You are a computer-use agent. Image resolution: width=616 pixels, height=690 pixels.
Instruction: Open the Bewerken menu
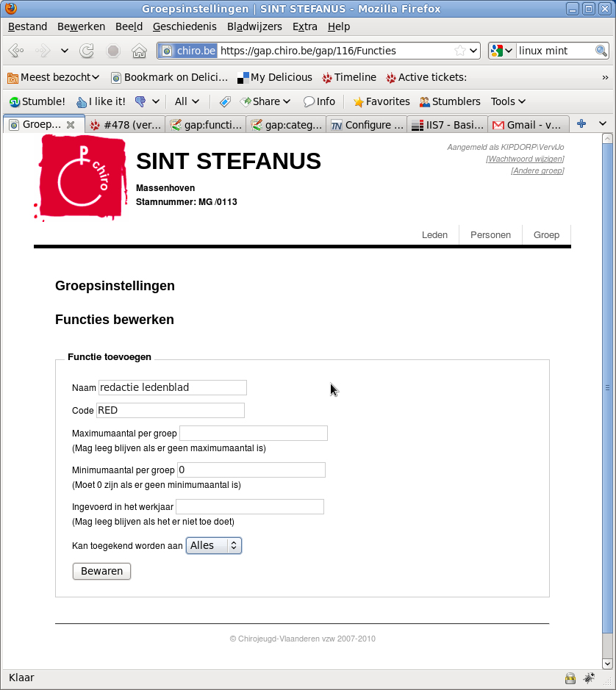[81, 27]
